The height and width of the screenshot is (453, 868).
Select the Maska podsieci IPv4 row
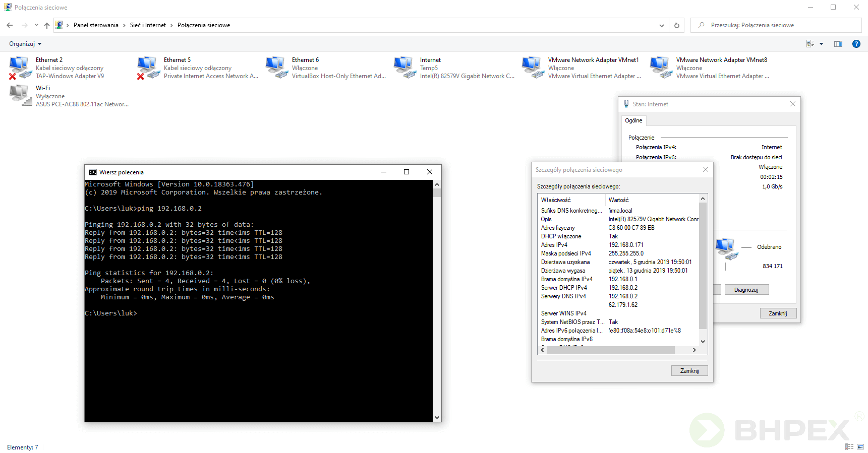tap(618, 253)
